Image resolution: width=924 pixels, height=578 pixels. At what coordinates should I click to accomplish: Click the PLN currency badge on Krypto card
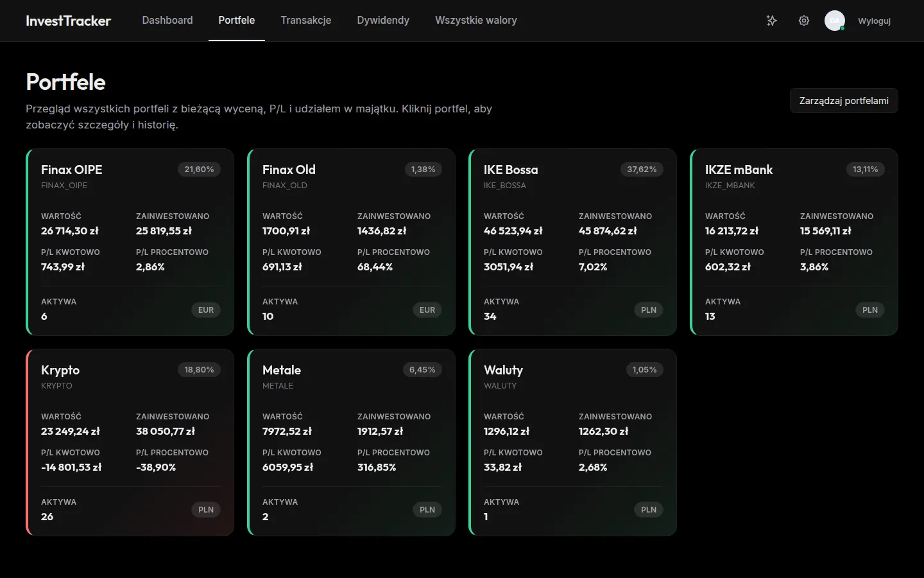(x=206, y=510)
